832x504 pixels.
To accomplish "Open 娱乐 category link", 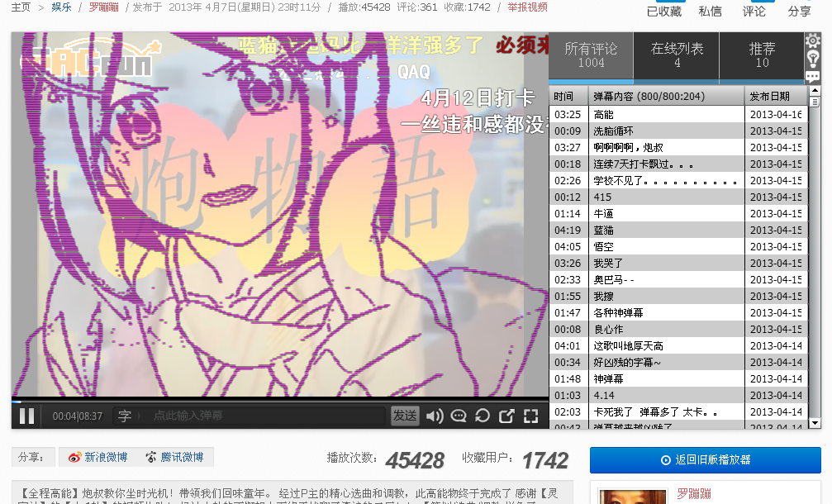I will pyautogui.click(x=61, y=7).
